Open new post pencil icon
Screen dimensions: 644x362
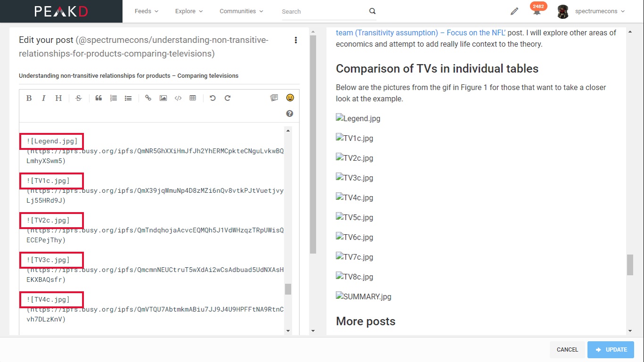514,11
